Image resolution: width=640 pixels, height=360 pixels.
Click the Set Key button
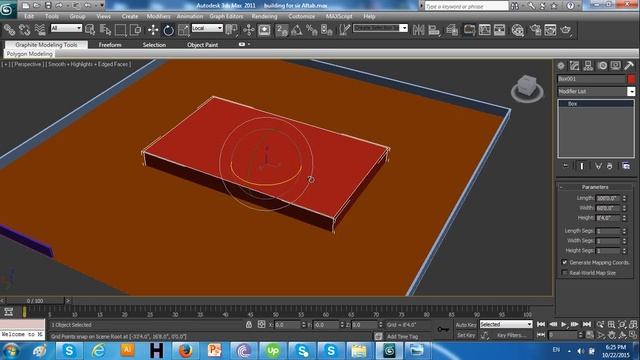click(465, 335)
